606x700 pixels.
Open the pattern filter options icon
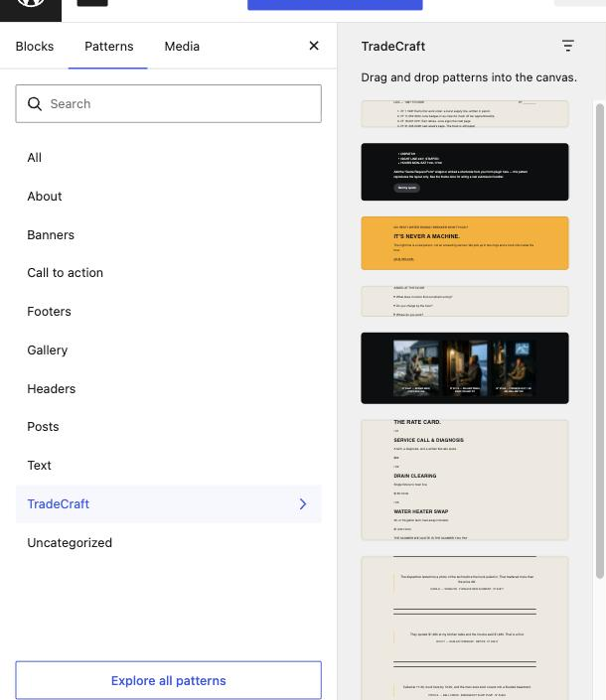tap(567, 46)
